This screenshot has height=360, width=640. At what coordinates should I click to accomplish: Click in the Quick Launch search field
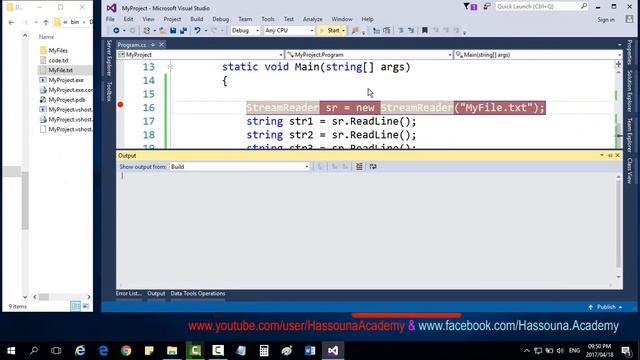tap(538, 7)
